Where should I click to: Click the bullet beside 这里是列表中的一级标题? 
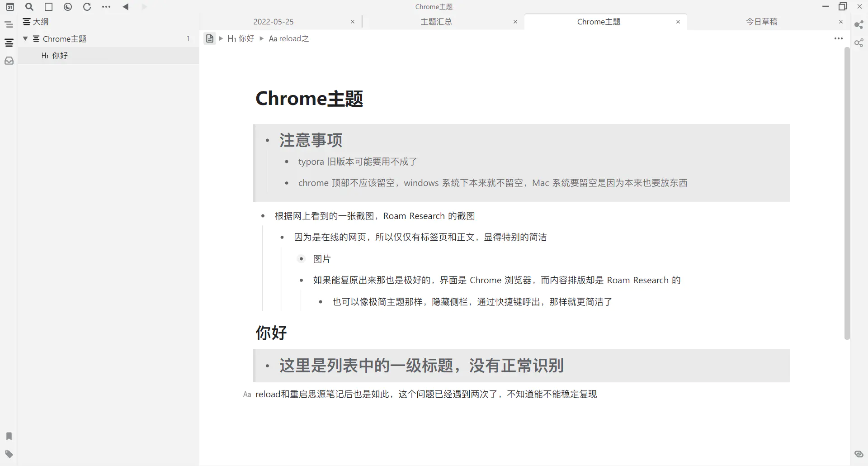click(x=268, y=366)
